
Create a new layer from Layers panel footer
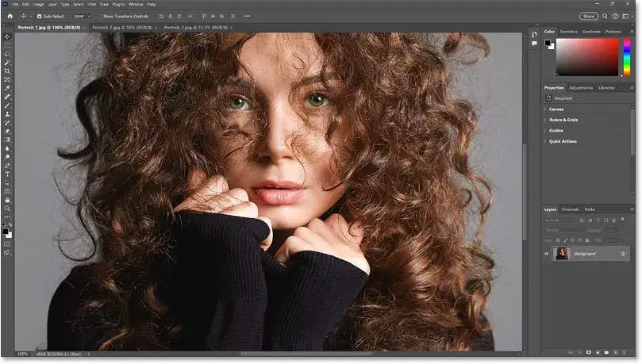(x=613, y=354)
